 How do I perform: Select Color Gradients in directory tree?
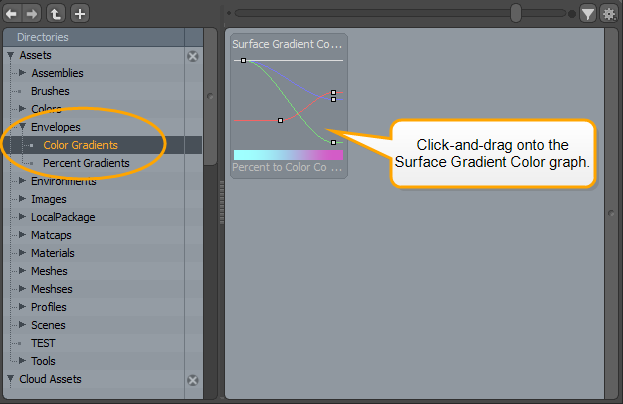pyautogui.click(x=80, y=145)
